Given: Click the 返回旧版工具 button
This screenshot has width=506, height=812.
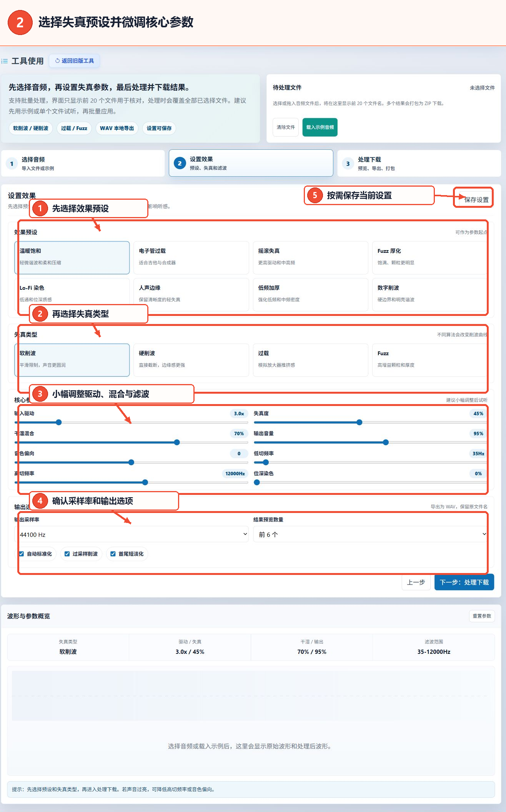Looking at the screenshot, I should click(74, 61).
